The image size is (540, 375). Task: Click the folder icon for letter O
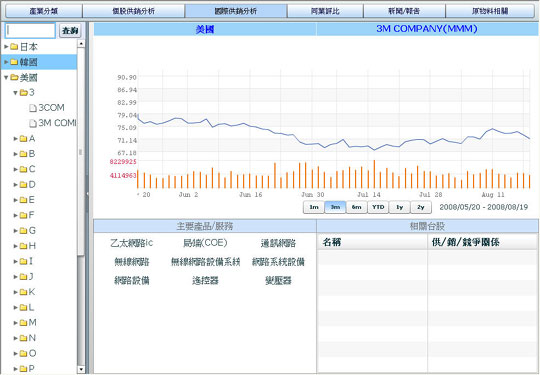click(23, 353)
